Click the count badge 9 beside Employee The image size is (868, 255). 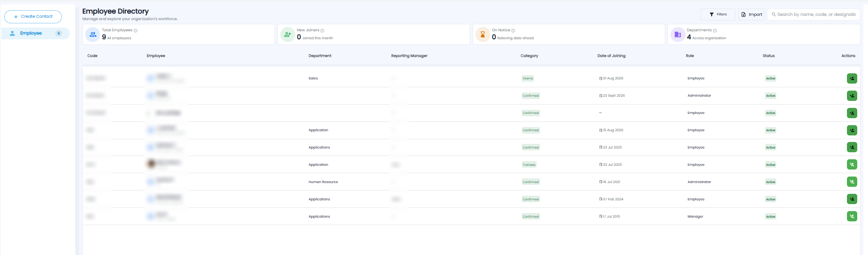coord(58,33)
